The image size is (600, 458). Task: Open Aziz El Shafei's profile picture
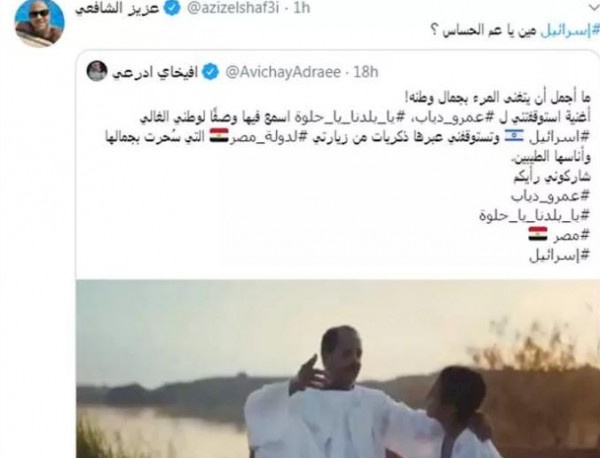[x=39, y=23]
